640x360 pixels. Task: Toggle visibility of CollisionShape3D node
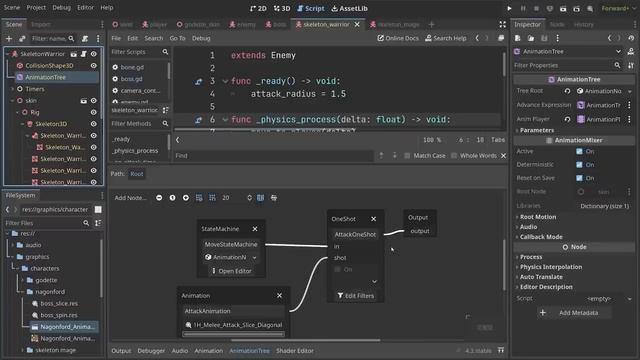[93, 65]
